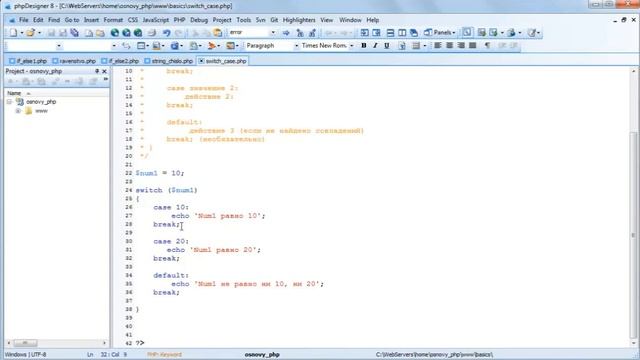
Task: Click the Windows | UTF-8 status entry
Action: tap(25, 355)
